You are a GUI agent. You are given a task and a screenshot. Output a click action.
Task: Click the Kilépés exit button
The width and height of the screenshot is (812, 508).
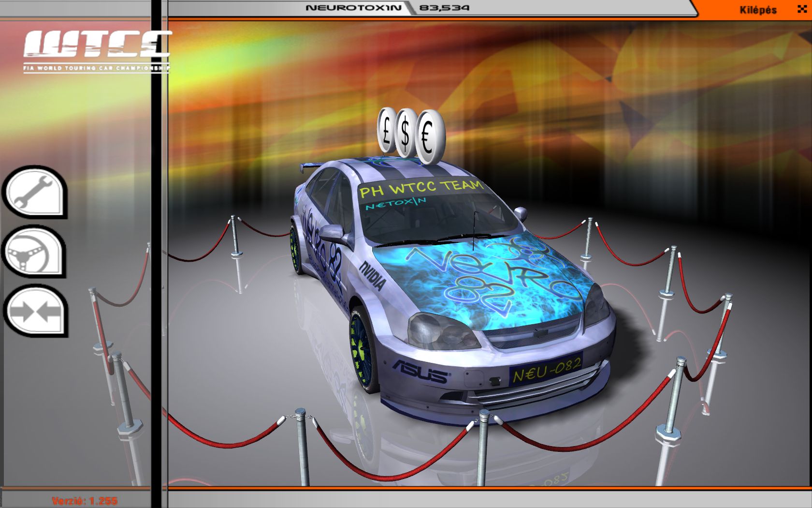click(x=758, y=10)
